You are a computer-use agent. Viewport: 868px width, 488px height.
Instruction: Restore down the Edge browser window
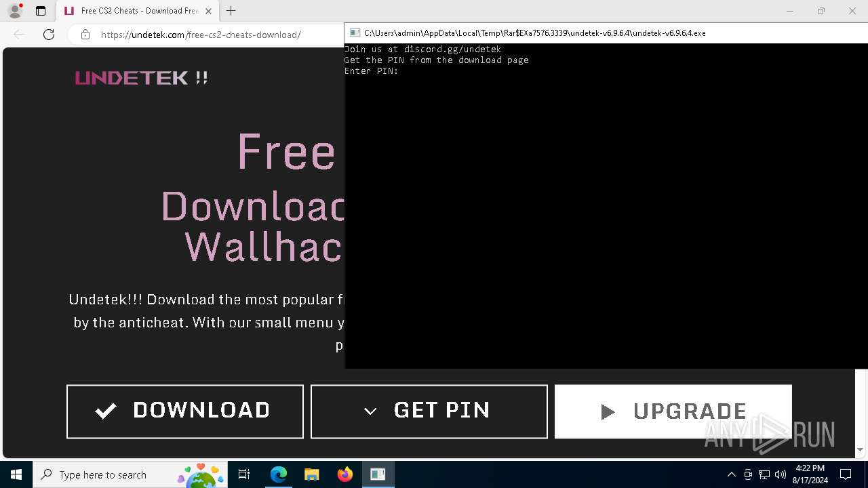(x=821, y=11)
